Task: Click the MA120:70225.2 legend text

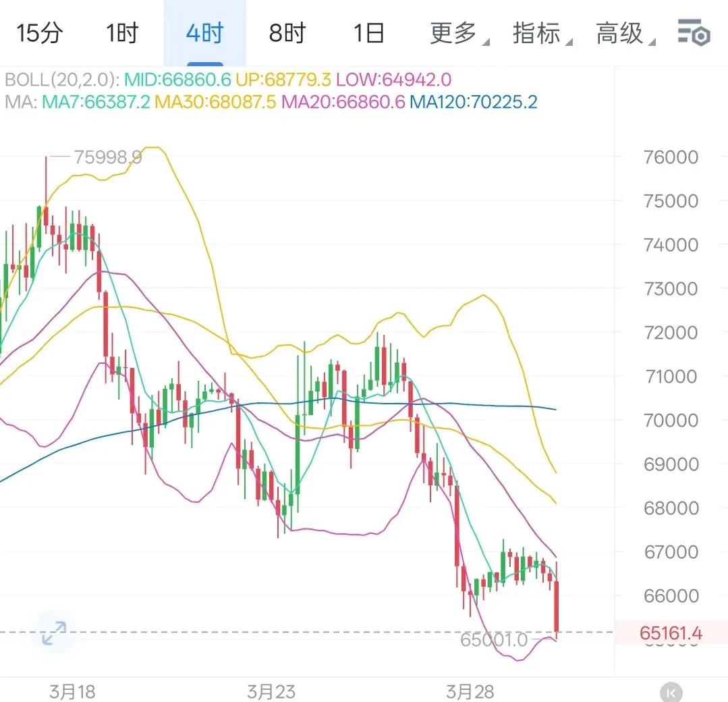Action: coord(473,102)
